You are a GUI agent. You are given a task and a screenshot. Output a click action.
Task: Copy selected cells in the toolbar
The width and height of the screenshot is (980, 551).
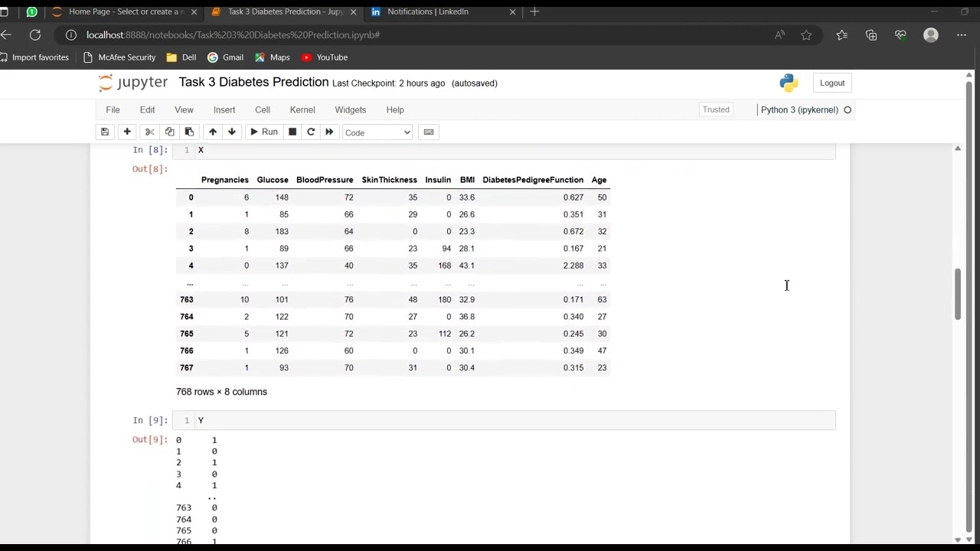pos(170,132)
